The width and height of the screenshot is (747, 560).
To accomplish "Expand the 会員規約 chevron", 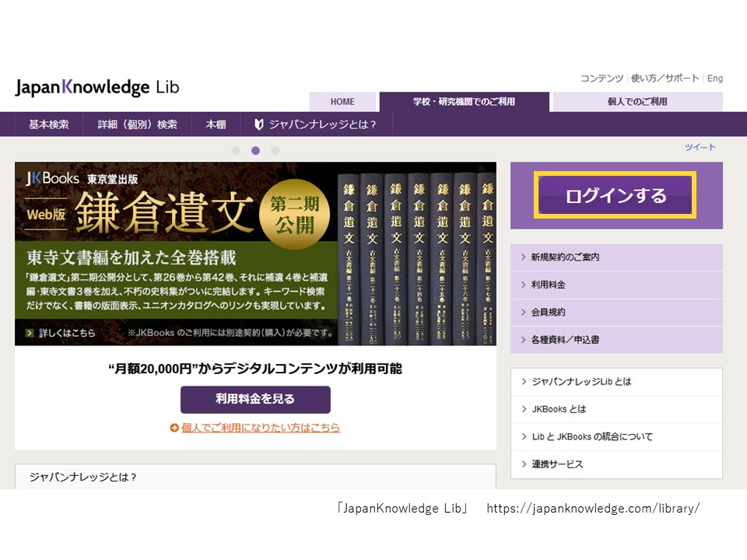I will click(x=523, y=313).
